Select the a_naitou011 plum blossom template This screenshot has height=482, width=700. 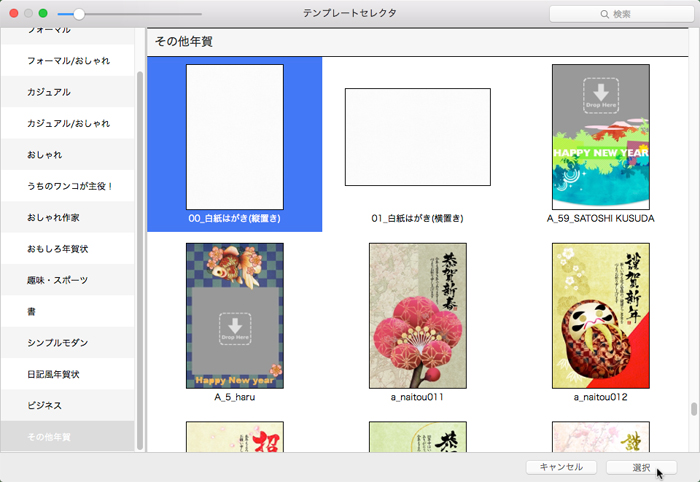coord(417,315)
